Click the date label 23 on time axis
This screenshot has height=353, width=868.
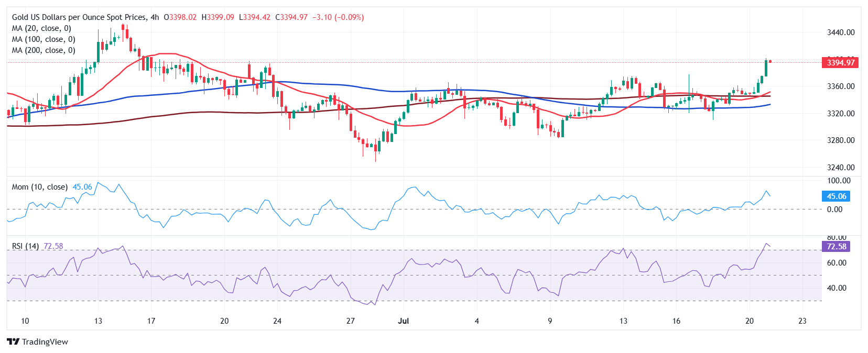tap(802, 321)
